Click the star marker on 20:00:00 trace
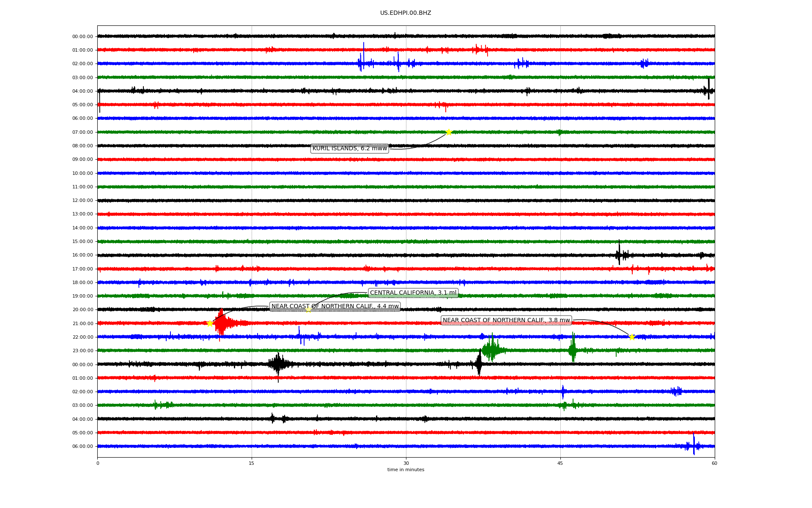Screen dimensions: 812x508 point(308,310)
